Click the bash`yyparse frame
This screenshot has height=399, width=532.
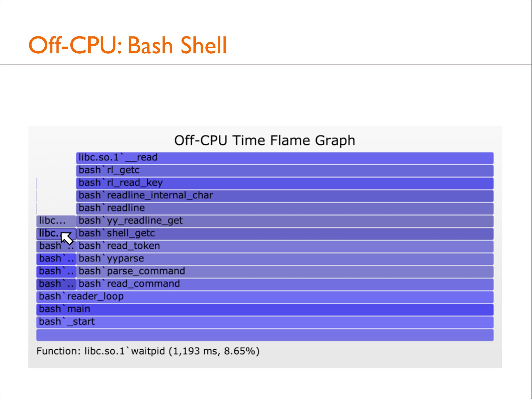tap(285, 259)
